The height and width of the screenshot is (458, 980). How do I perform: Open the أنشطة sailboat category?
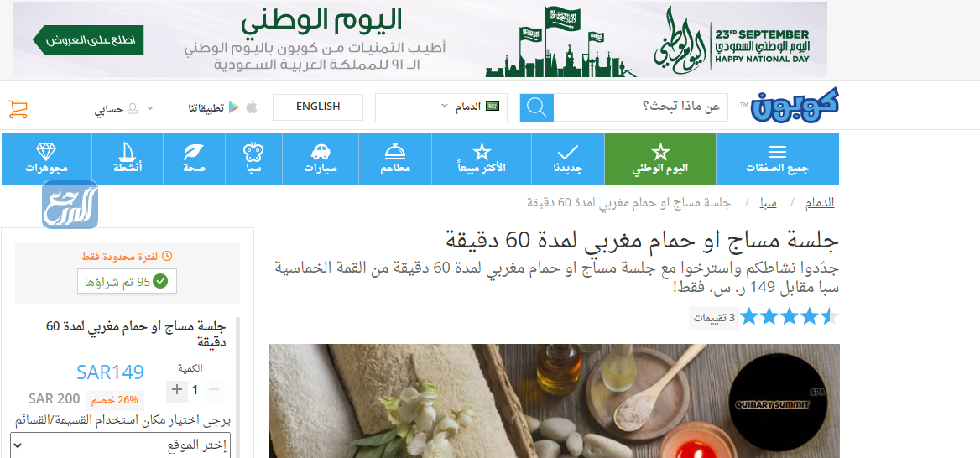[x=128, y=159]
